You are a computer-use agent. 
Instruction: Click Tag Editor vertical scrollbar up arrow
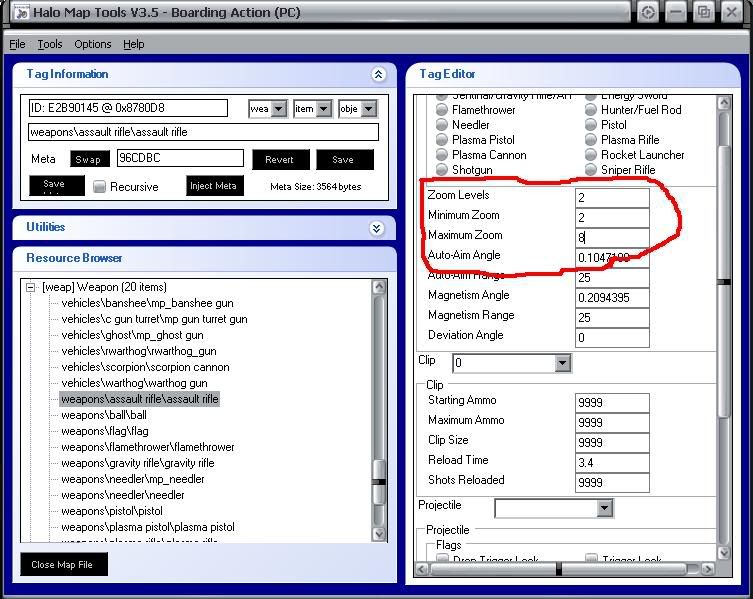point(724,102)
